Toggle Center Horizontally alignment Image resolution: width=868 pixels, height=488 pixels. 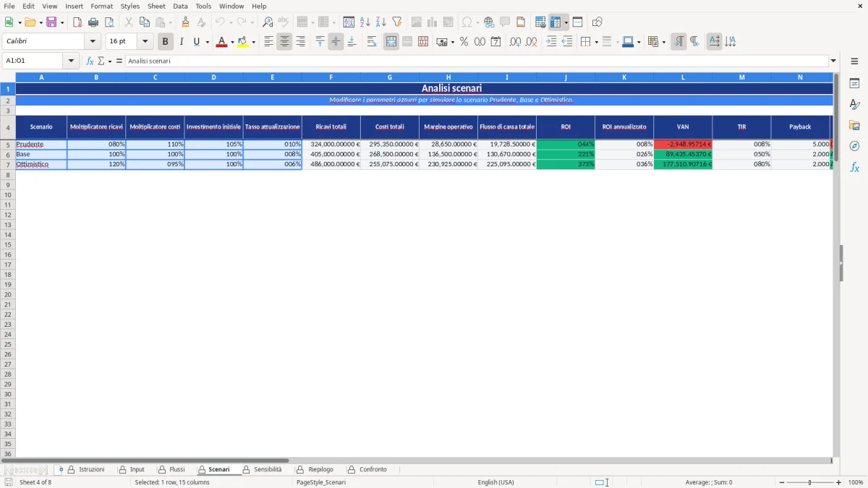click(284, 42)
